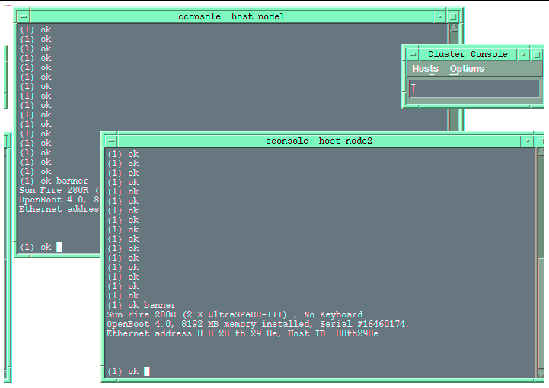Minimize the host node1 console window
Image resolution: width=549 pixels, height=388 pixels.
click(440, 16)
